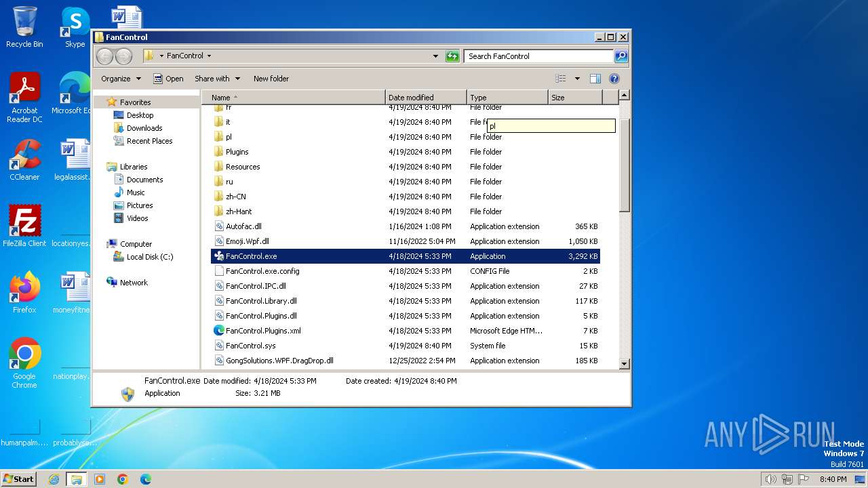Viewport: 868px width, 488px height.
Task: Select Local Disk (C:) in navigation pane
Action: [150, 257]
